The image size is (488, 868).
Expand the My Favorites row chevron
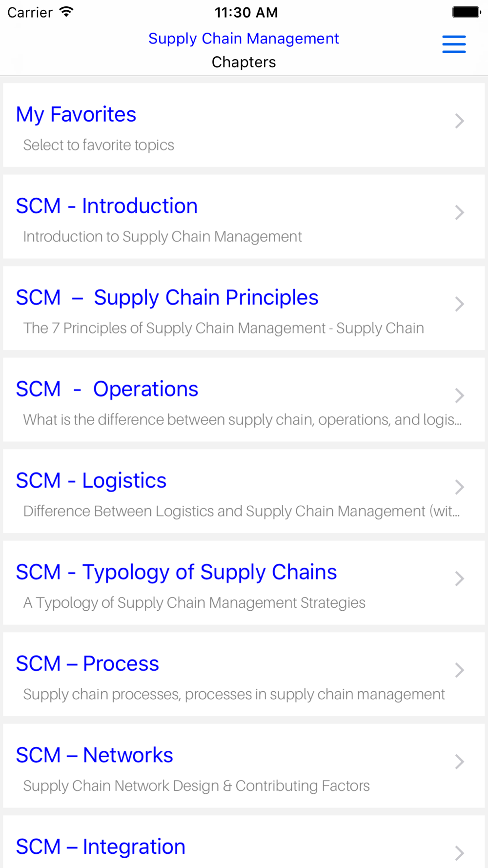[459, 121]
